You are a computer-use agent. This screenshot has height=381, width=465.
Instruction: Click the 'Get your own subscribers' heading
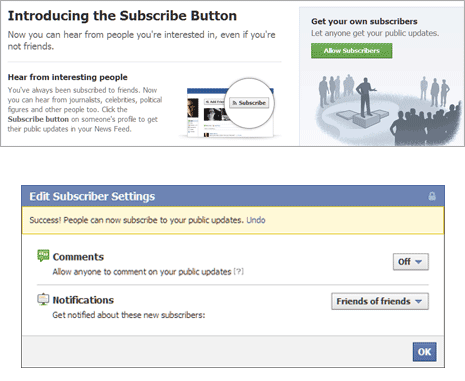tap(364, 21)
